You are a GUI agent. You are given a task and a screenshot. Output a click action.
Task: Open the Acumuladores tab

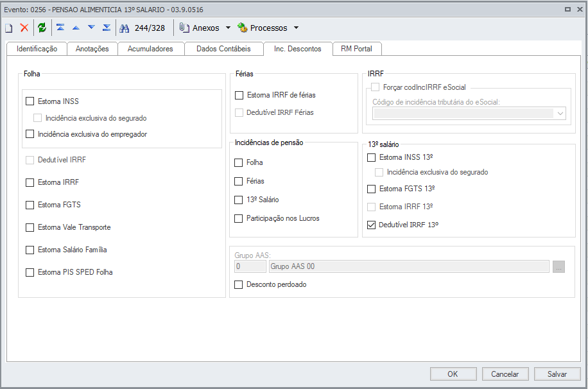[150, 49]
